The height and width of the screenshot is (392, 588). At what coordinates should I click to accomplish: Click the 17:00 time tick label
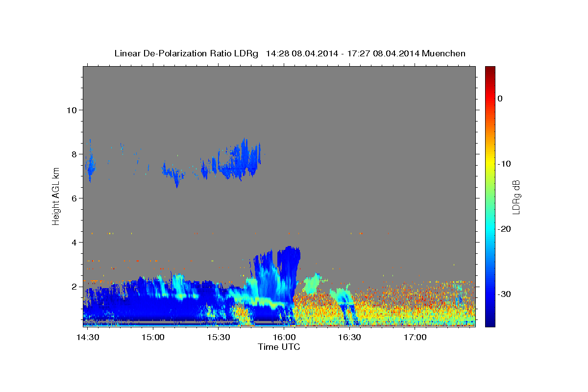point(415,337)
